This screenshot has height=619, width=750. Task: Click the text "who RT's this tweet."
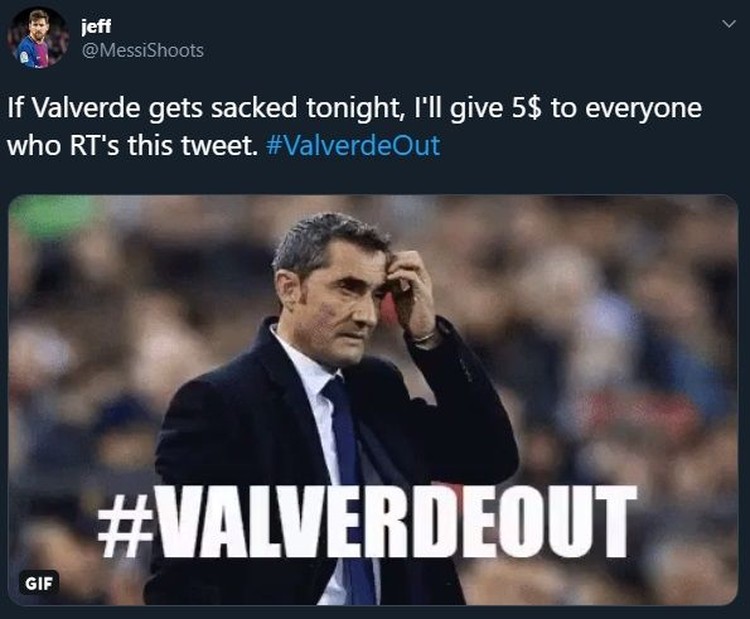pos(132,145)
